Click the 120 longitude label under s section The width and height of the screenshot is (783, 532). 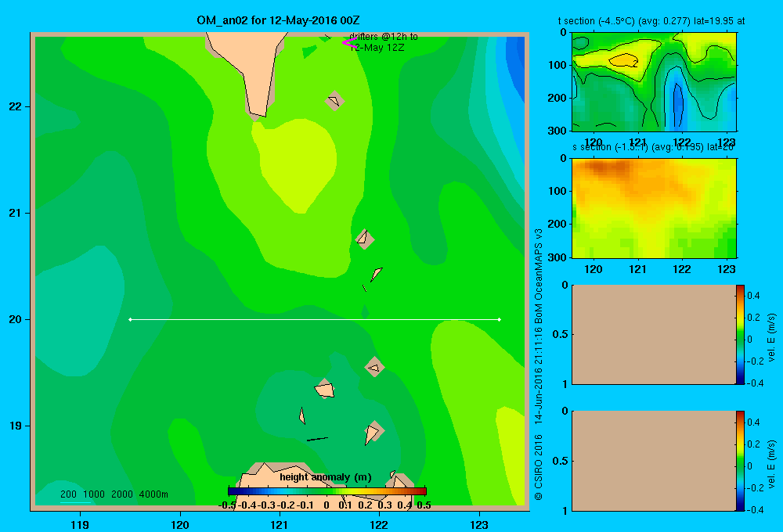(x=594, y=269)
